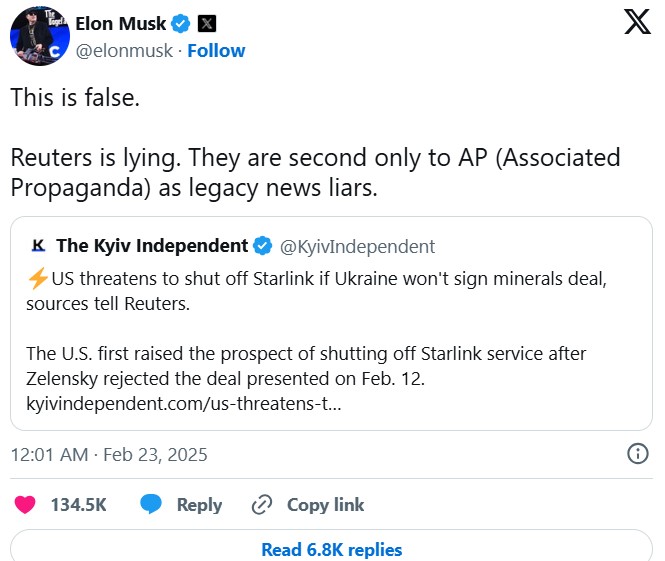Viewport: 665px width, 561px height.
Task: Click Elon Musk's profile avatar
Action: (39, 36)
